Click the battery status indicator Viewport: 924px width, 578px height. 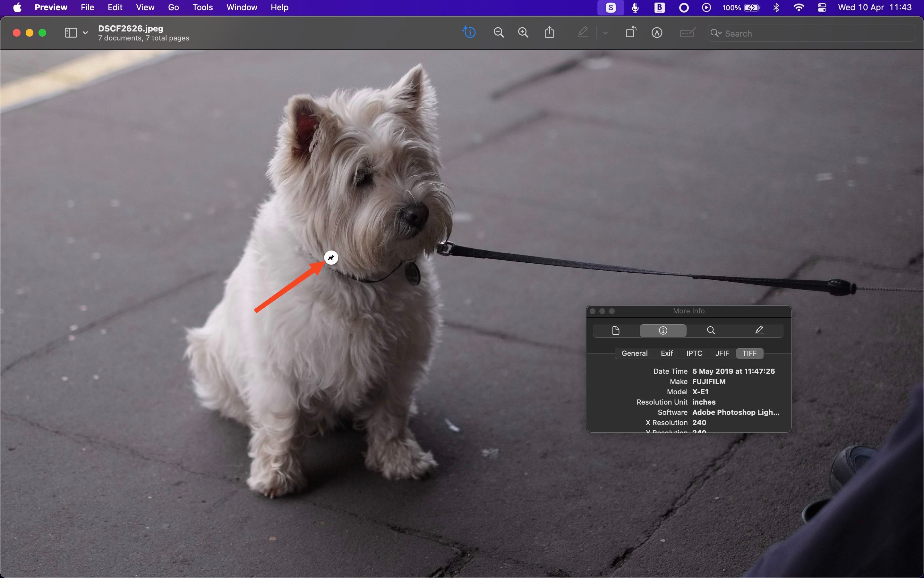[x=741, y=8]
